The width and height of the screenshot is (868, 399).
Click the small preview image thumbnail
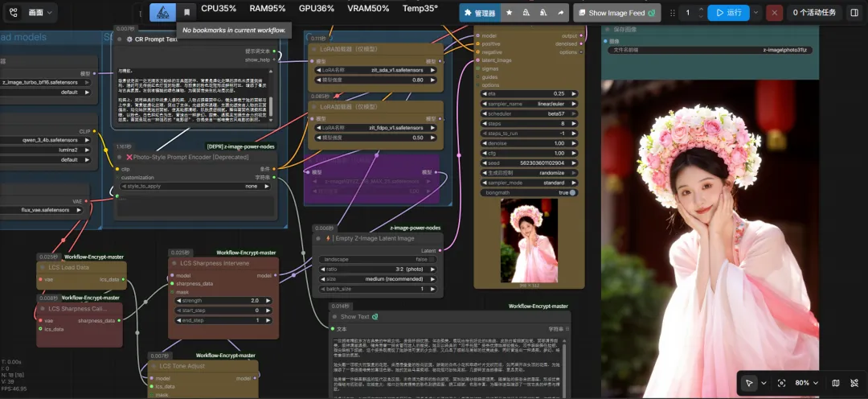pyautogui.click(x=529, y=241)
